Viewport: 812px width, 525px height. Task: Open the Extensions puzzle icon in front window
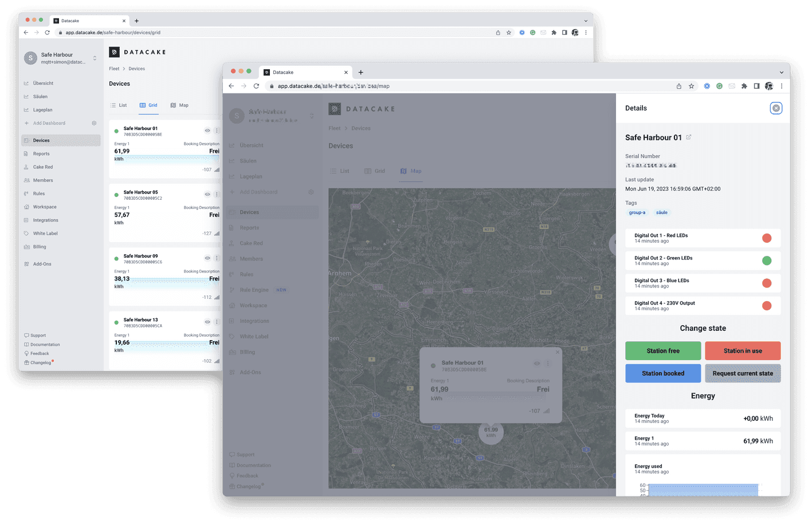744,86
